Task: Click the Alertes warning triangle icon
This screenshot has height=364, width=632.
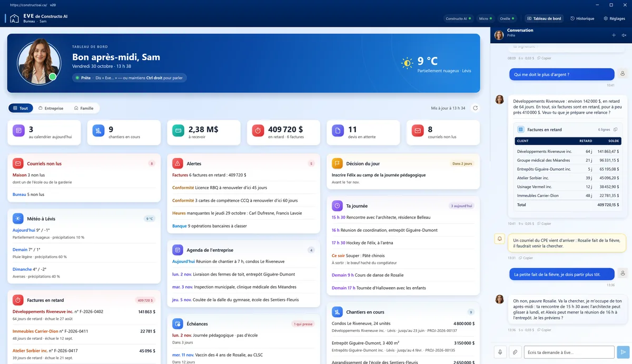Action: pyautogui.click(x=177, y=163)
